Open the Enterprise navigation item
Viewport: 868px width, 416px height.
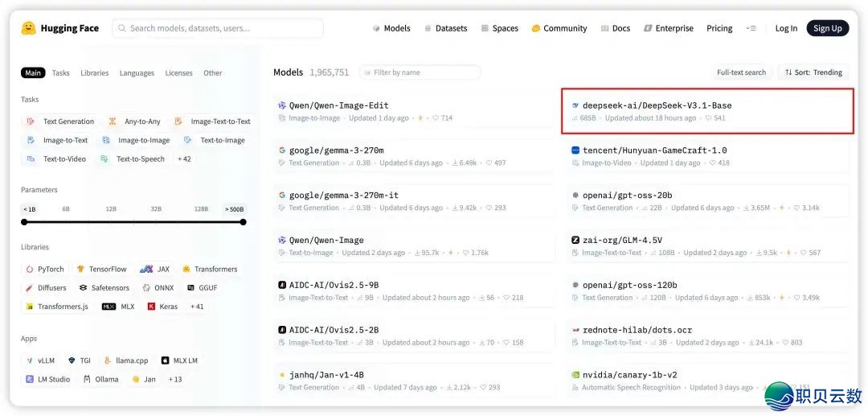[669, 28]
